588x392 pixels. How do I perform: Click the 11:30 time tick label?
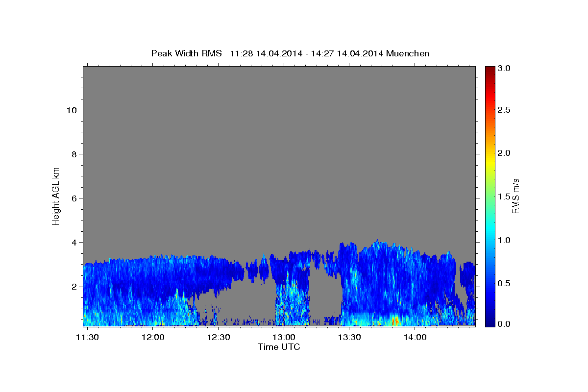[87, 338]
